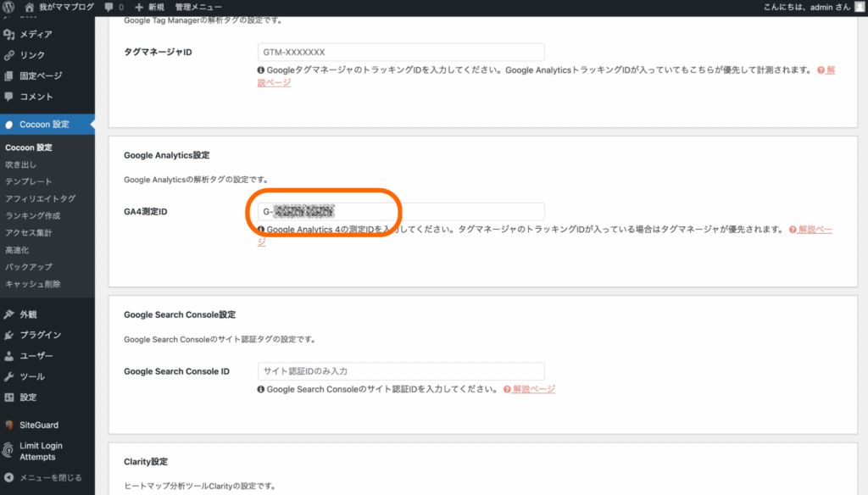Open the 新規 plus menu
The width and height of the screenshot is (868, 495).
point(149,7)
